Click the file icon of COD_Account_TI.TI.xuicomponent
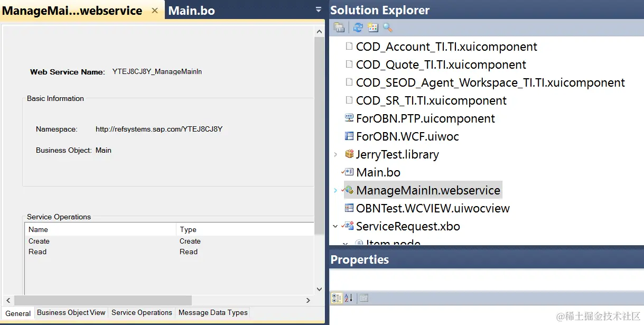Image resolution: width=644 pixels, height=325 pixels. coord(349,47)
